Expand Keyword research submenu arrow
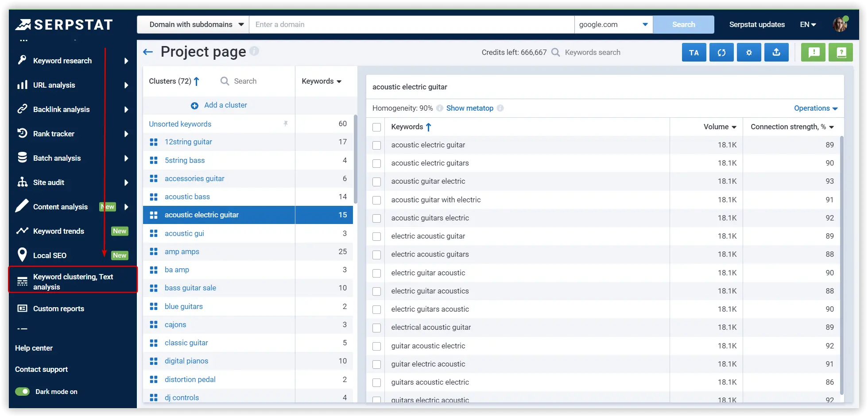 click(x=126, y=61)
